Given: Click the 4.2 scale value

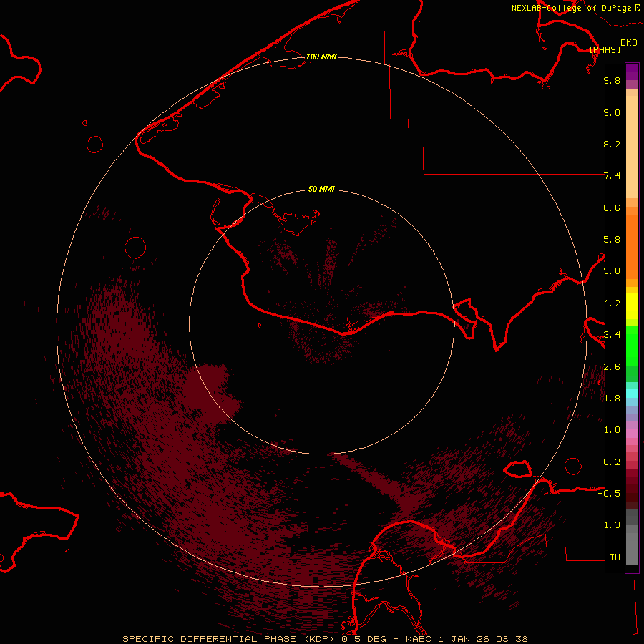Looking at the screenshot, I should (612, 303).
